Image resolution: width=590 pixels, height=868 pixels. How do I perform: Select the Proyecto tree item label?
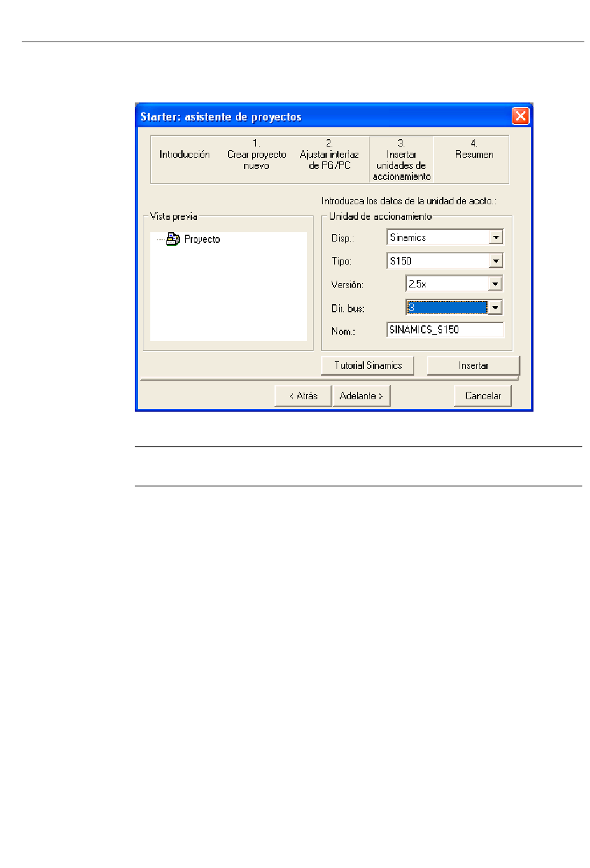tap(202, 239)
